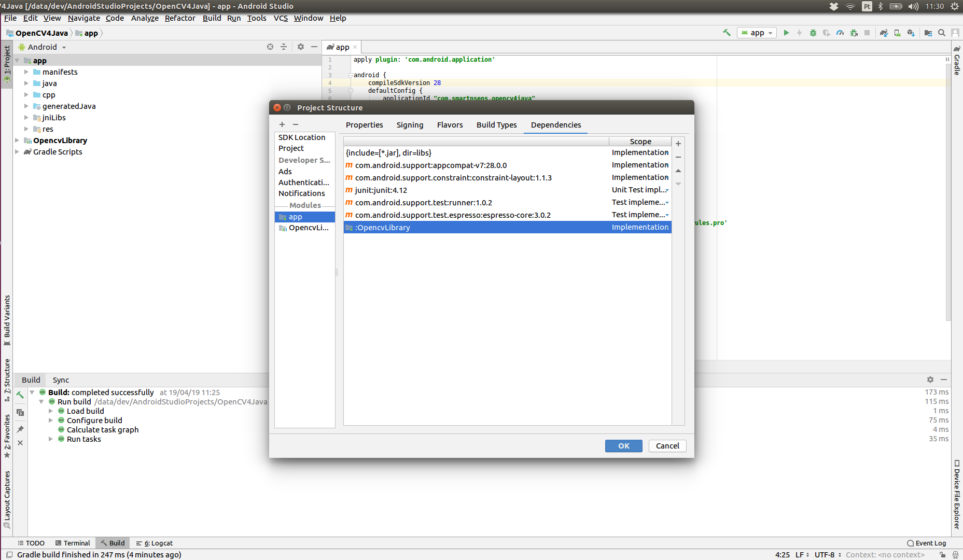
Task: Click the collapse all icon in Project panel
Action: coord(284,47)
